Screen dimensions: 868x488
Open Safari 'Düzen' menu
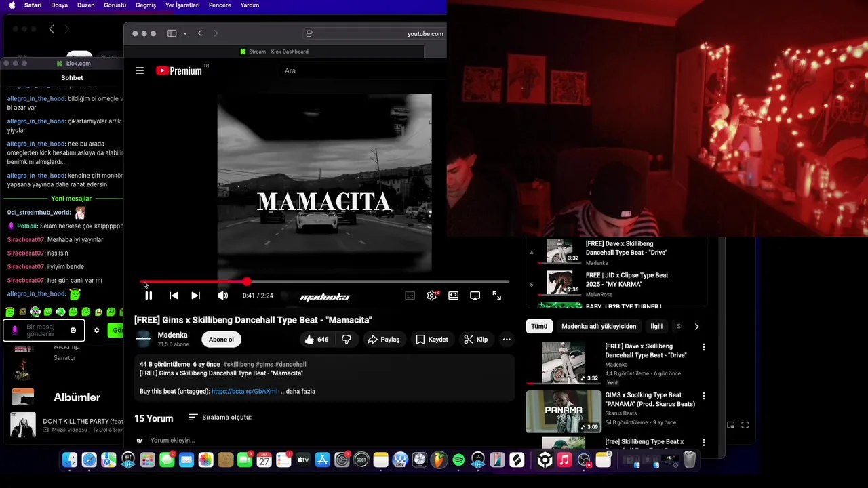(x=86, y=5)
